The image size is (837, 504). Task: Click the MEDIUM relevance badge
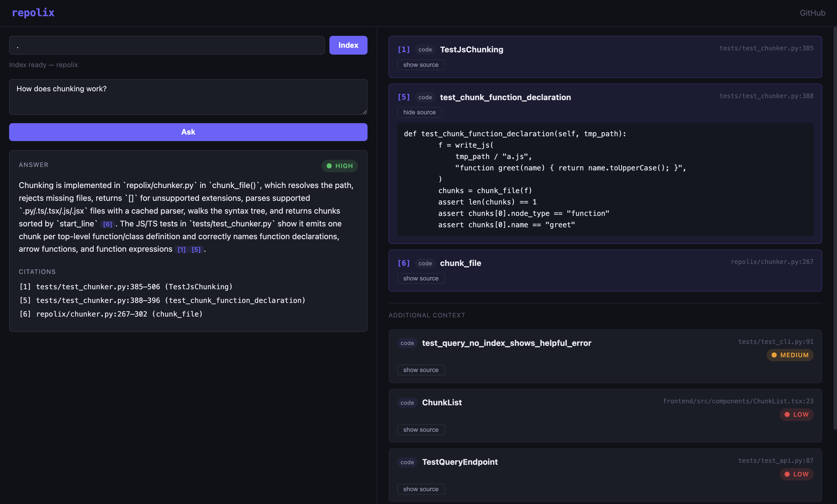click(x=789, y=355)
